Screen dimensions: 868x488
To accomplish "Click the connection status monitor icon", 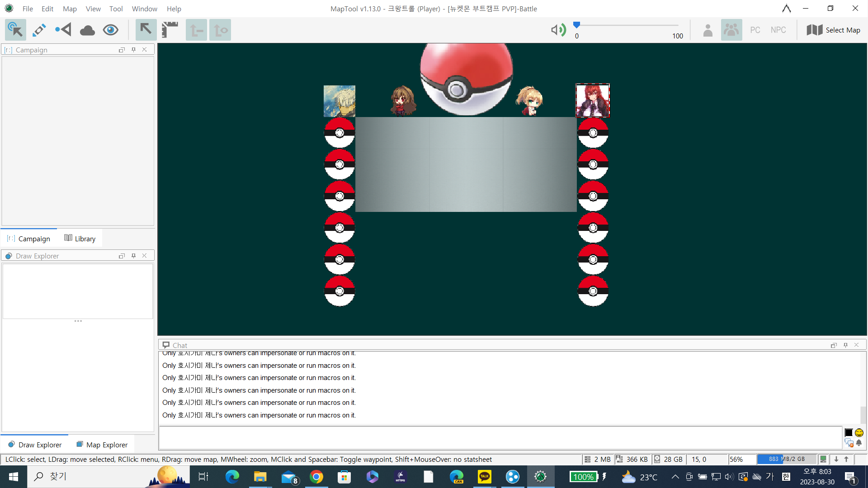I will [823, 459].
